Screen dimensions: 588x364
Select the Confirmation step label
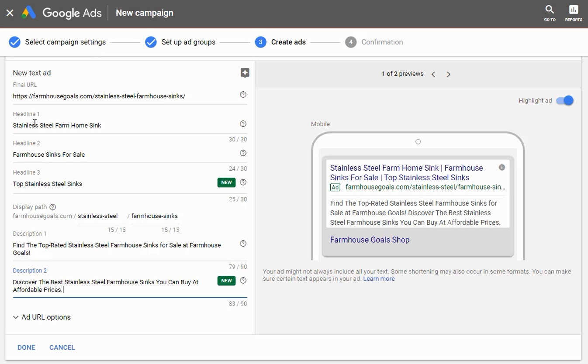tap(382, 42)
